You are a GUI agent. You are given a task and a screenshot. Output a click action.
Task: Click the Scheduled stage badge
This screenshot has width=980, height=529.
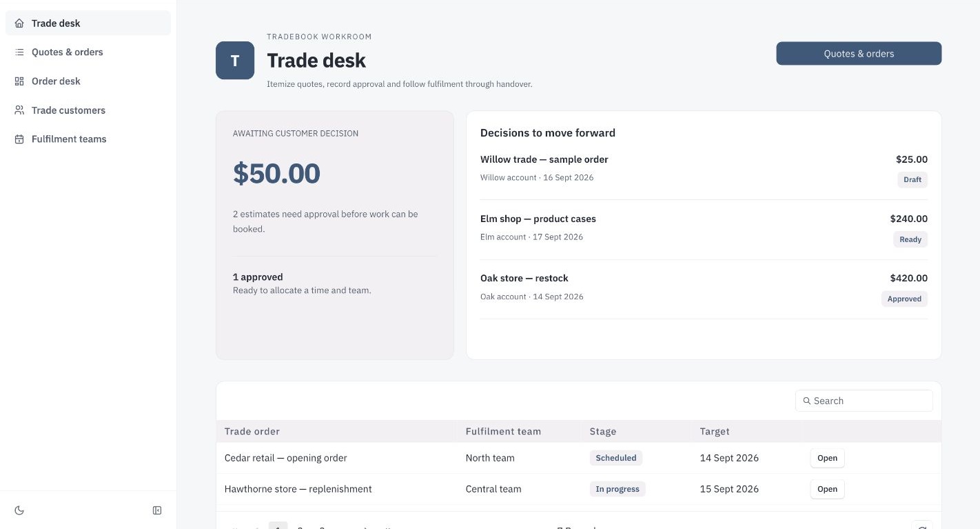click(x=616, y=457)
